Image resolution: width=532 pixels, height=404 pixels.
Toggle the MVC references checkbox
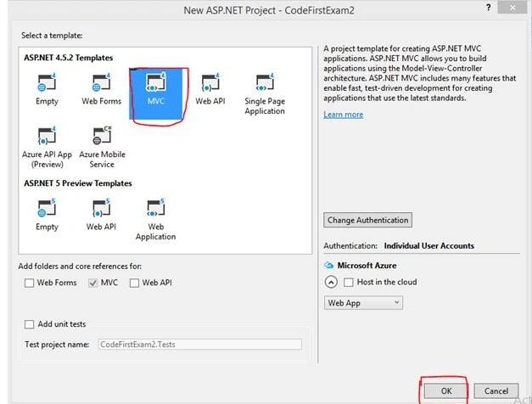[x=93, y=283]
